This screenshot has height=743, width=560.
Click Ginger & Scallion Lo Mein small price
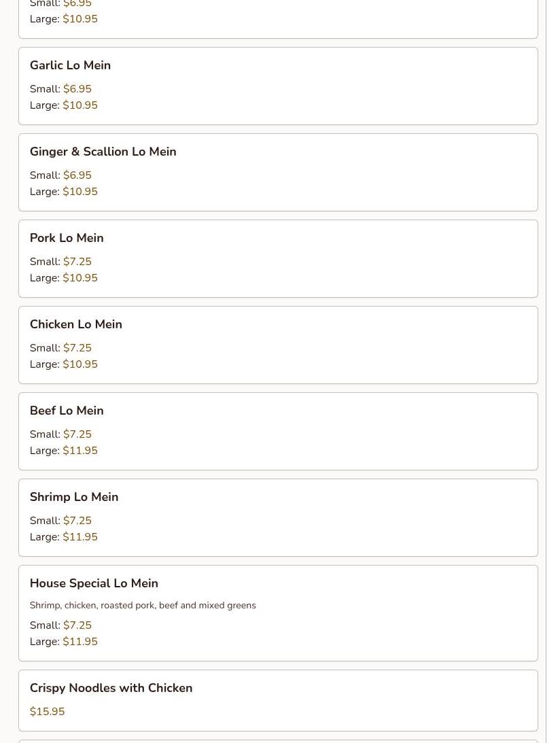point(77,175)
